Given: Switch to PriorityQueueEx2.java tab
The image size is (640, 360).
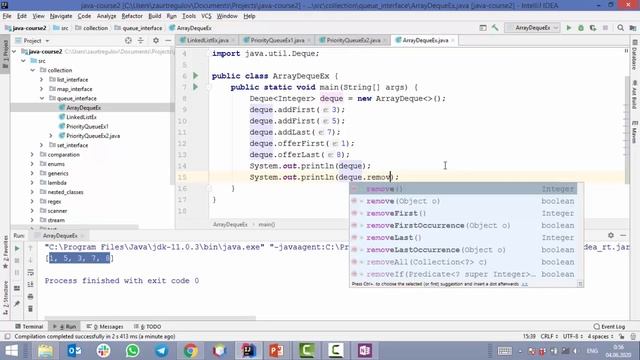Looking at the screenshot, I should pos(353,40).
